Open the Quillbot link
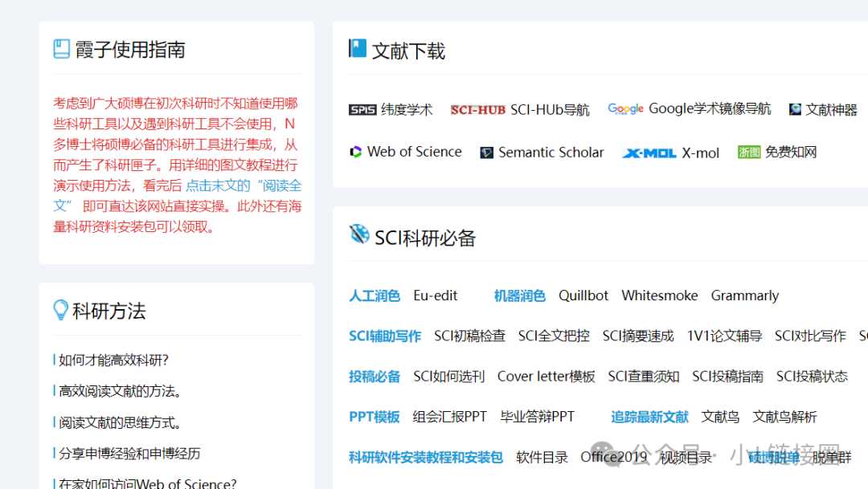This screenshot has height=489, width=868. point(583,295)
